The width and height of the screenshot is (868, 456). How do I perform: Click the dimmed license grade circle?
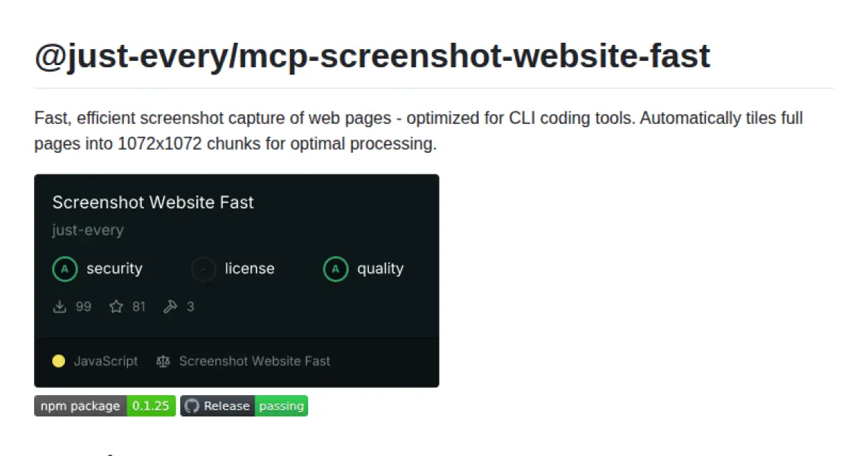pyautogui.click(x=203, y=269)
